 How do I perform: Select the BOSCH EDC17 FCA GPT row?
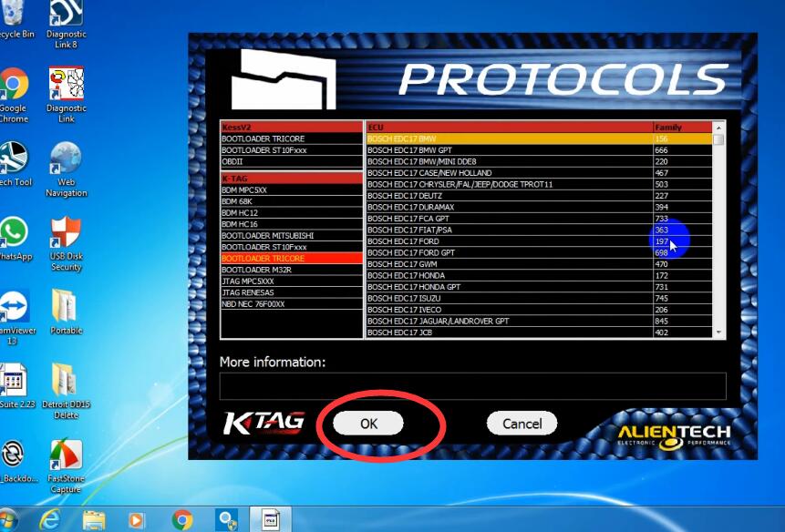coord(539,219)
